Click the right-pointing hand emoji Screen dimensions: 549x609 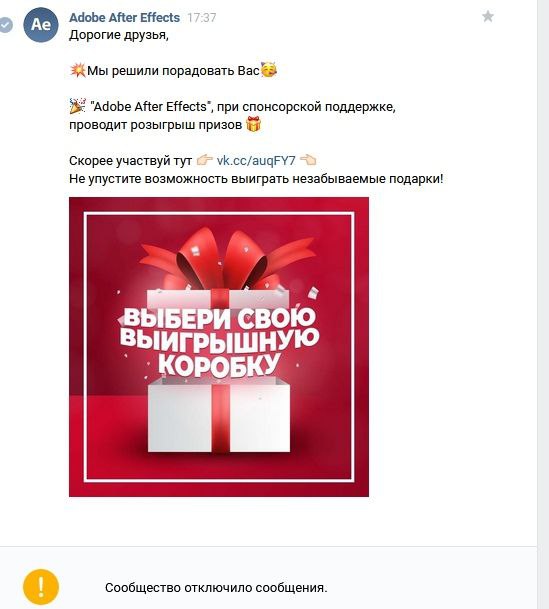204,160
